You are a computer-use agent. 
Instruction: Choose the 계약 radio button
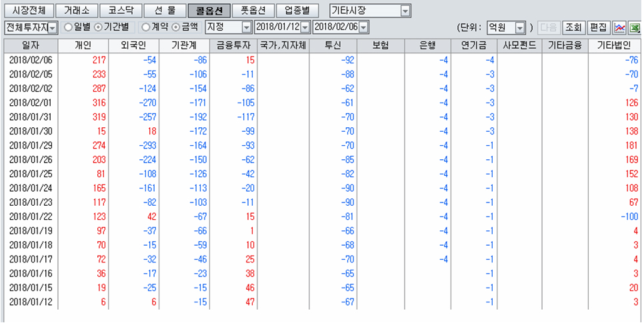(146, 27)
